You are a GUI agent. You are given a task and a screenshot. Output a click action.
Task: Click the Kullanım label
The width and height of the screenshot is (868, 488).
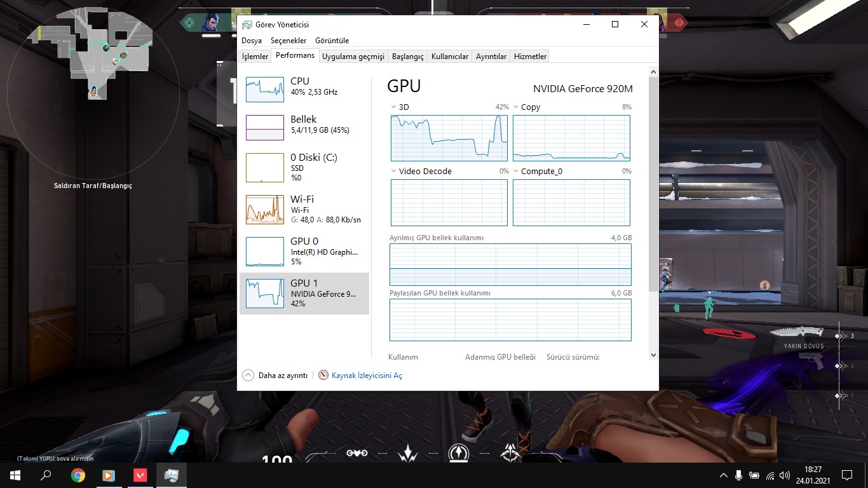click(403, 357)
